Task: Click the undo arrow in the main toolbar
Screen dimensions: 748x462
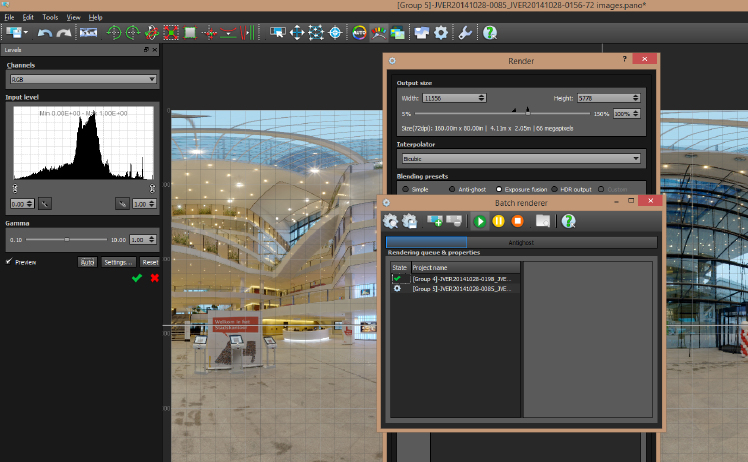Action: click(44, 33)
